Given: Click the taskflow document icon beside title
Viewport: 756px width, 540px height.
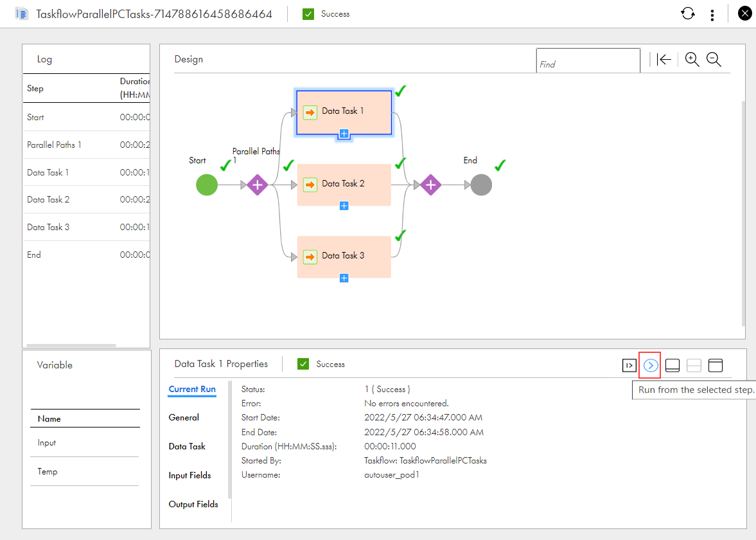Looking at the screenshot, I should (22, 14).
